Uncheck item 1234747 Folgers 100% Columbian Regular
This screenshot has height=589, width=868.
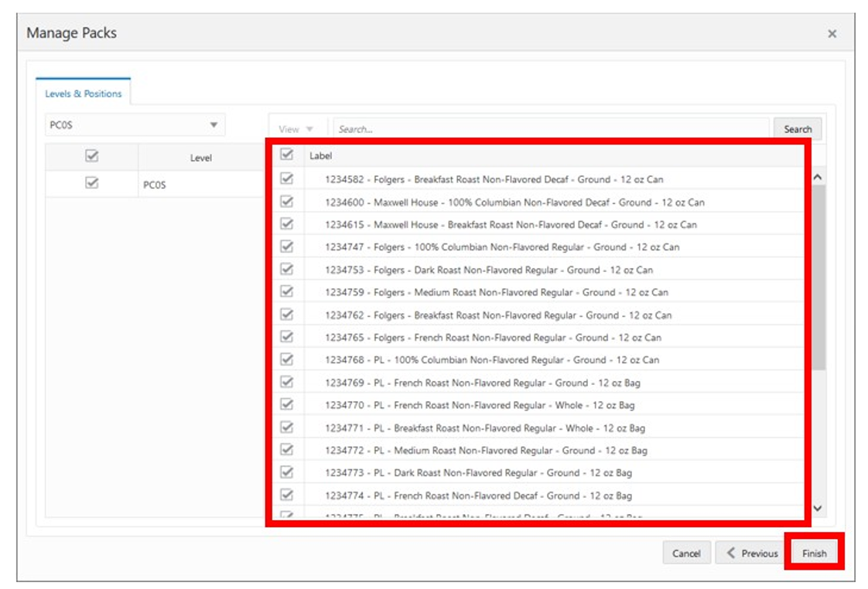287,246
